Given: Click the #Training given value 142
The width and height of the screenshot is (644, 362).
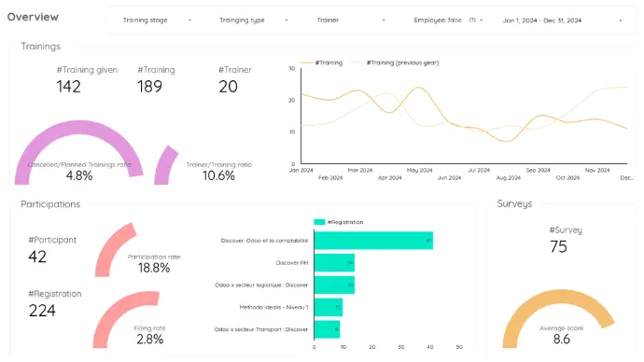Looking at the screenshot, I should coord(68,87).
